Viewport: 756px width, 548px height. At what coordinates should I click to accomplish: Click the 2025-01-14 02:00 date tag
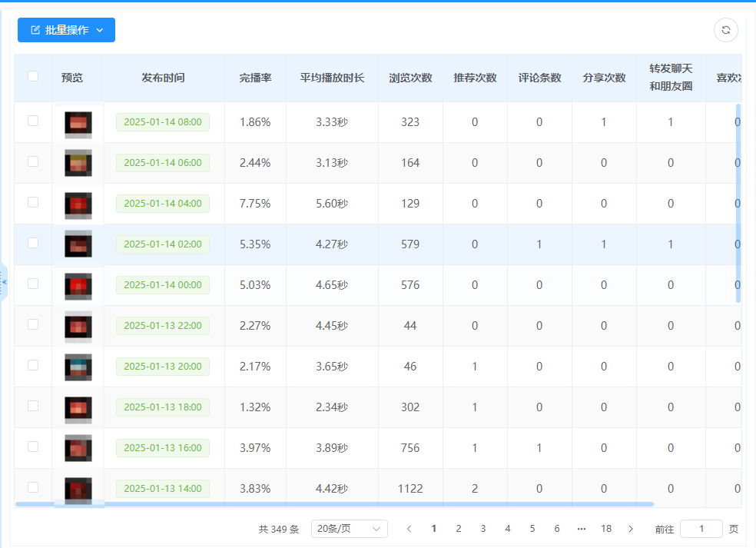[162, 244]
